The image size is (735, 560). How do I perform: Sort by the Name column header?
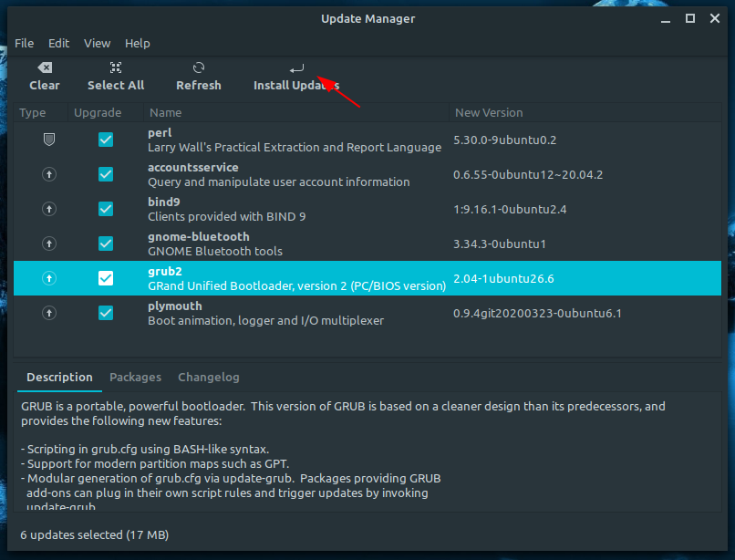(x=296, y=112)
